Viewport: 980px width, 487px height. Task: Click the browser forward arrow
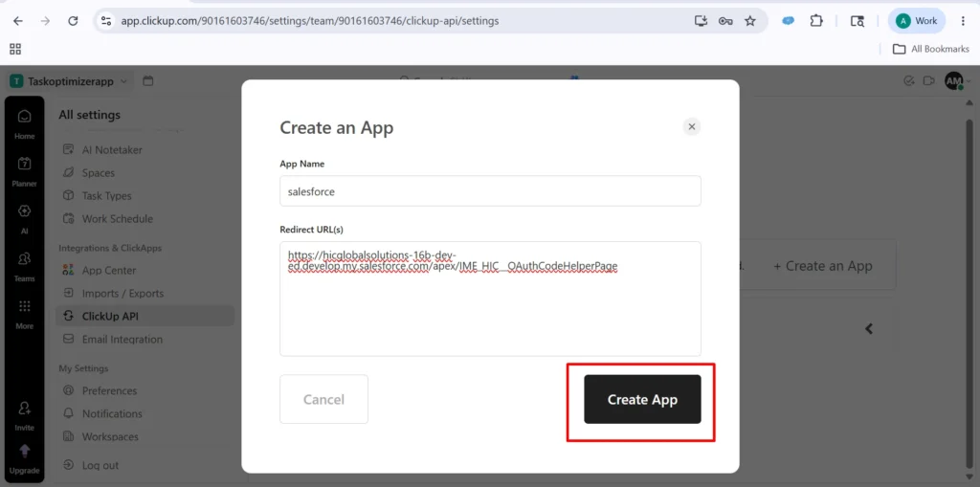45,21
